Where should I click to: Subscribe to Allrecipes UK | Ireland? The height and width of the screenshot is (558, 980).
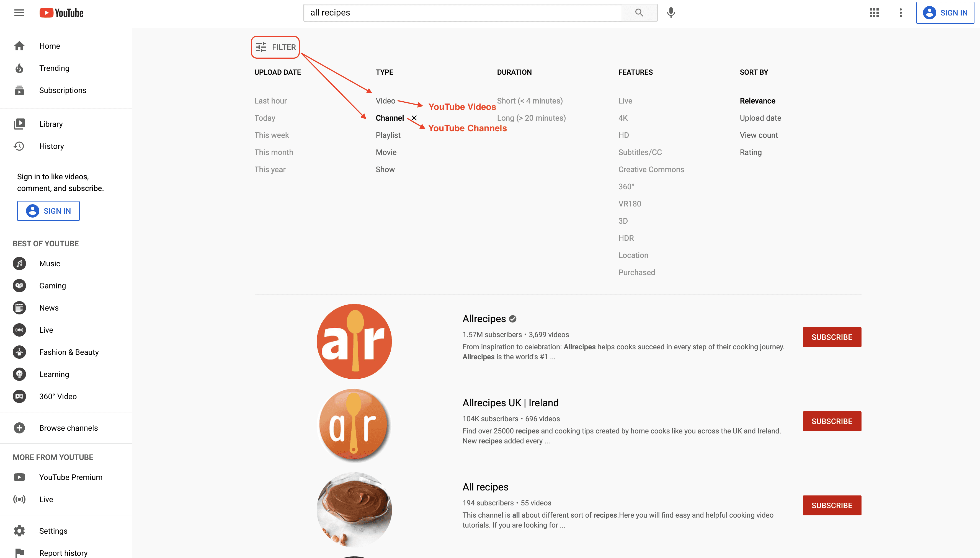(x=832, y=422)
